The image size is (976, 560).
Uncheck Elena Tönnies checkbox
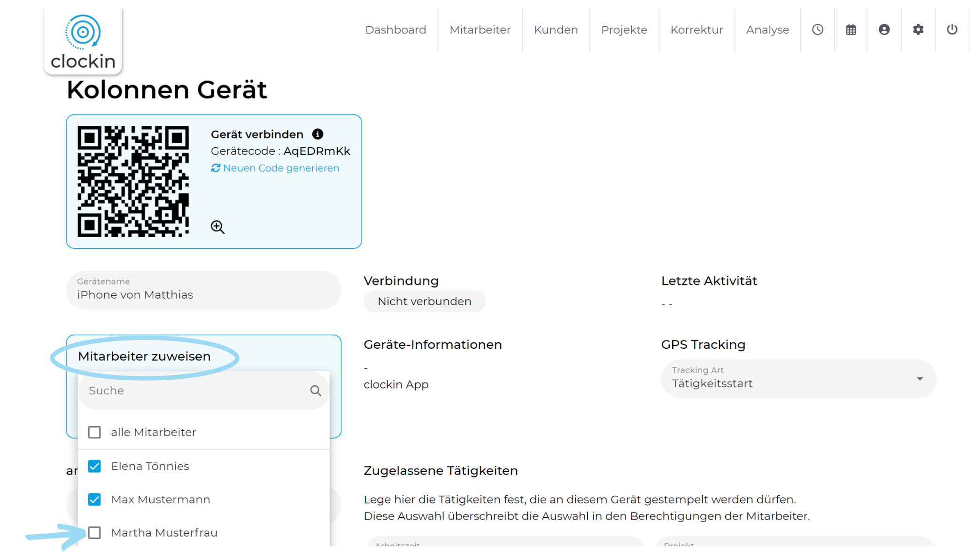click(94, 466)
